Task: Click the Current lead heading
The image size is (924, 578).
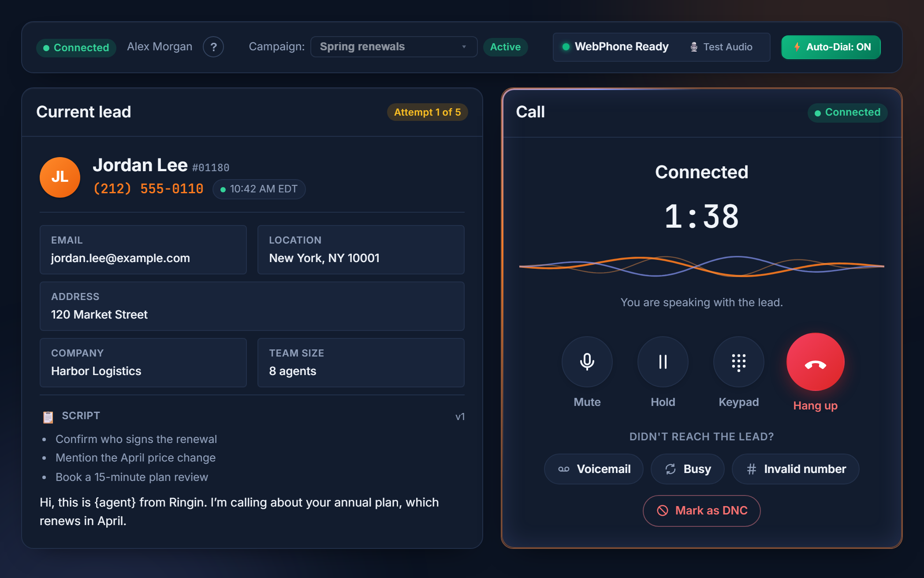Action: 84,112
